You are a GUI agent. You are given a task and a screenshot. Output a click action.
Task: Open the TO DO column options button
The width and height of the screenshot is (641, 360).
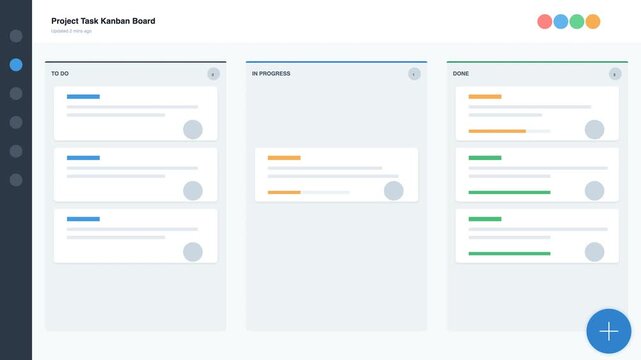pyautogui.click(x=213, y=74)
